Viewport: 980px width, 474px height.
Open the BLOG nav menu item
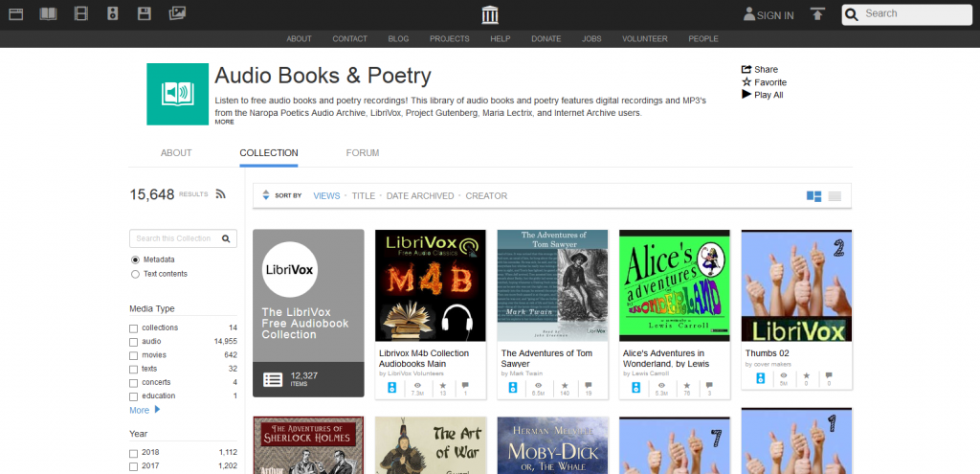pos(398,38)
